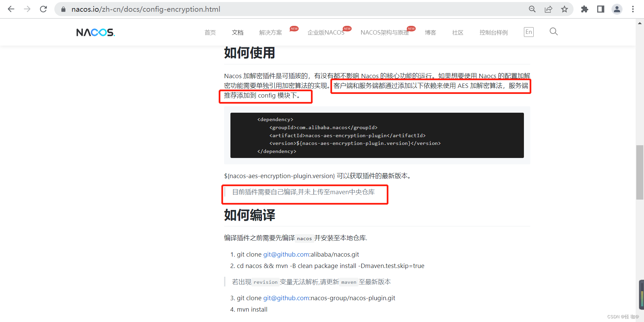Open the Extensions puzzle icon
644x322 pixels.
pyautogui.click(x=585, y=9)
